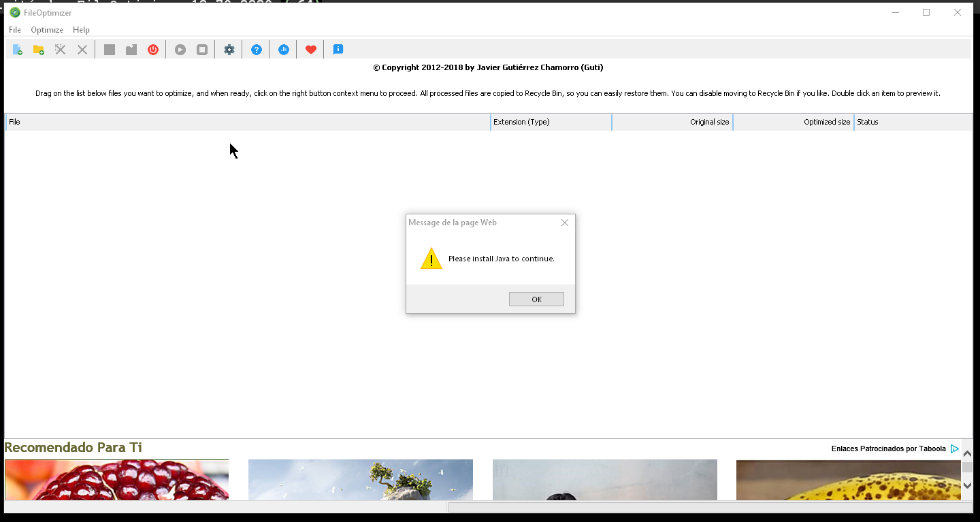980x522 pixels.
Task: Open help via the question mark icon
Action: pyautogui.click(x=257, y=50)
